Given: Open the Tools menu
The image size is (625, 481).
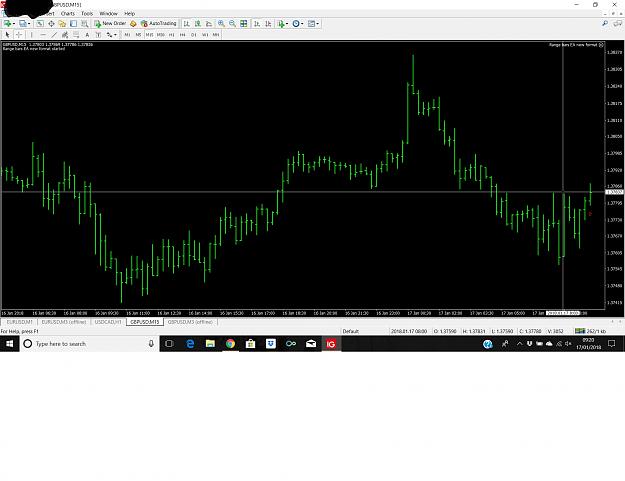Looking at the screenshot, I should pos(87,14).
